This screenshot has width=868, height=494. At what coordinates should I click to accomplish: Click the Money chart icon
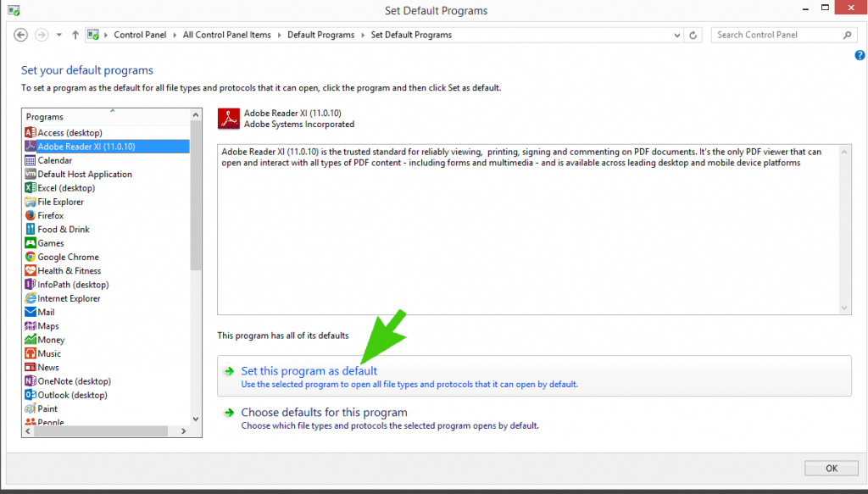[31, 341]
